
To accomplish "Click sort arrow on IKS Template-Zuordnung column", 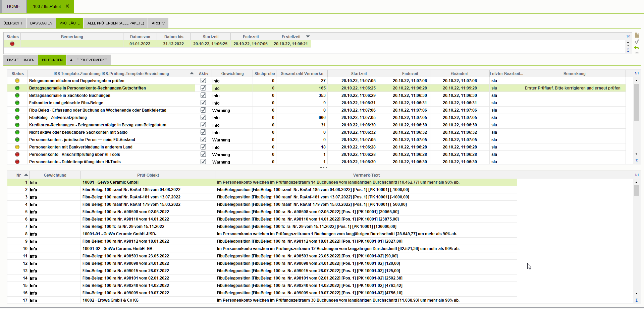I will [x=192, y=73].
